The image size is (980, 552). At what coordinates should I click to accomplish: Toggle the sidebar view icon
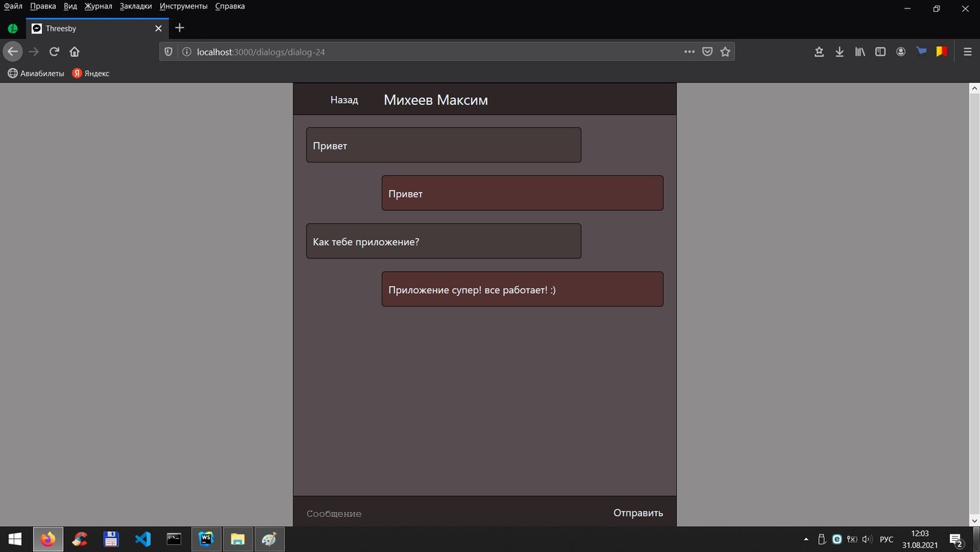881,52
